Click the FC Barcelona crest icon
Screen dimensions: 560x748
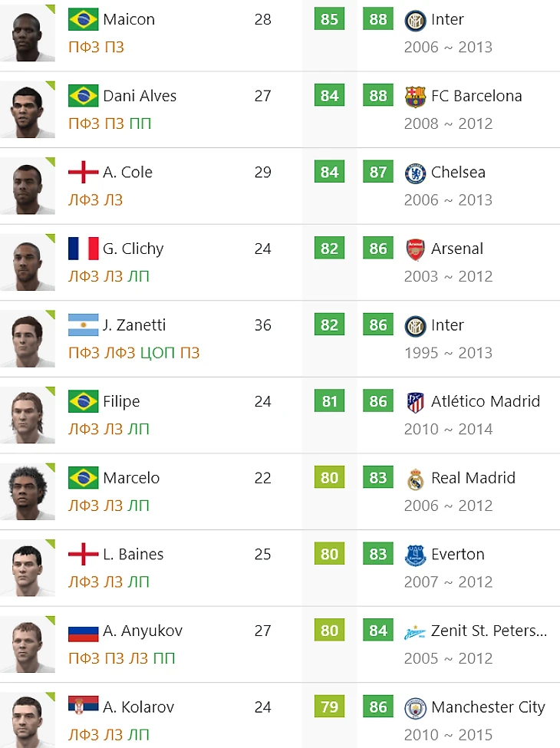[415, 97]
